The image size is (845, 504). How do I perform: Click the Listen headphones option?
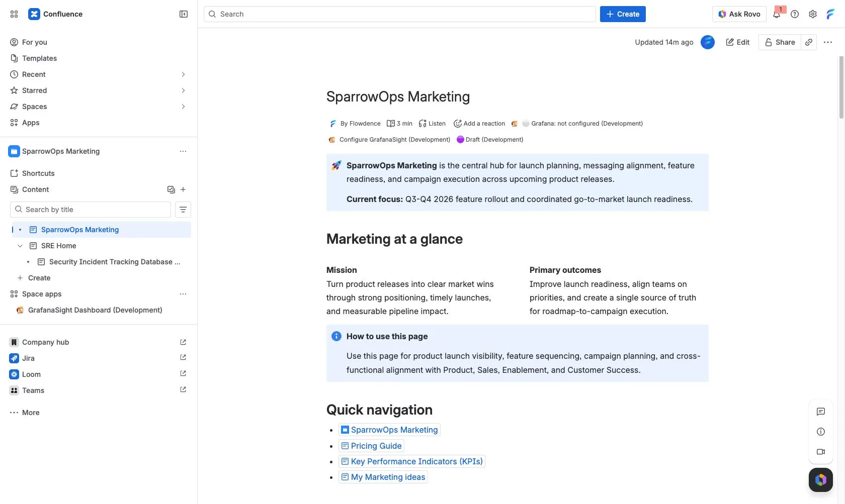tap(432, 124)
